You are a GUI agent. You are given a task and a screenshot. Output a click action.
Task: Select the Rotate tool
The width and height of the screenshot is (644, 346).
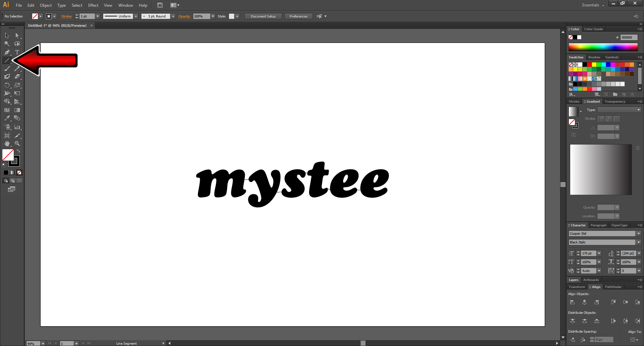[7, 85]
